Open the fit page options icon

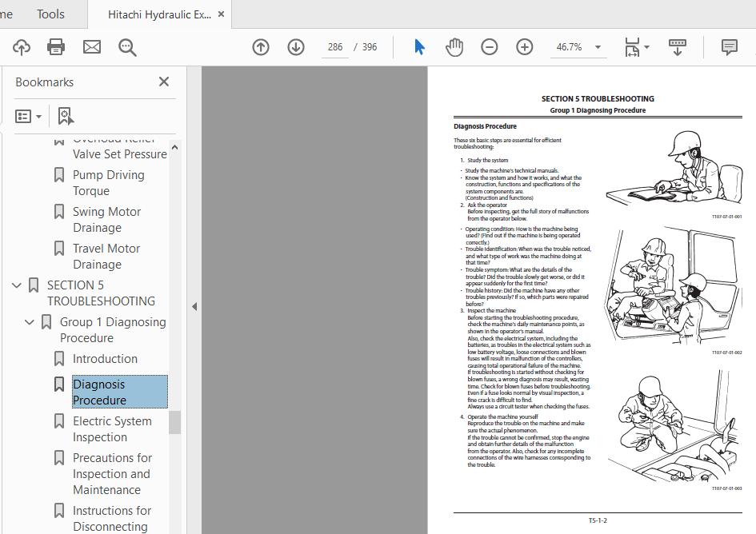(632, 47)
